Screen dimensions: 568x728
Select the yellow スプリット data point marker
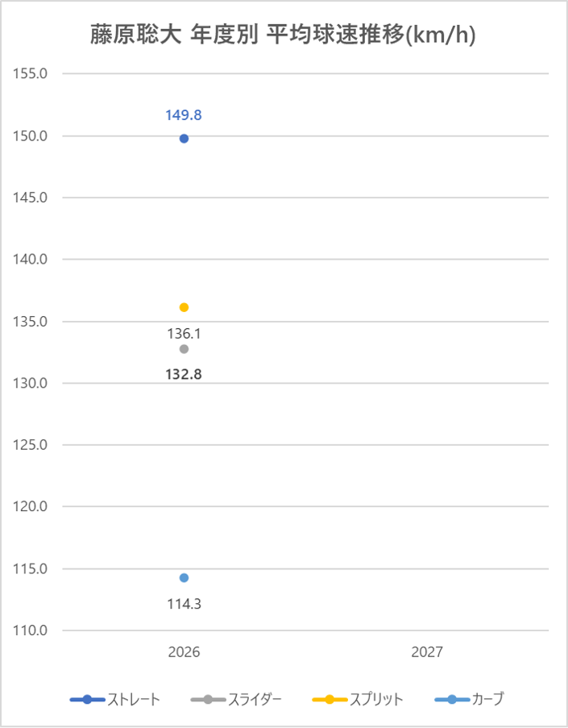point(184,307)
